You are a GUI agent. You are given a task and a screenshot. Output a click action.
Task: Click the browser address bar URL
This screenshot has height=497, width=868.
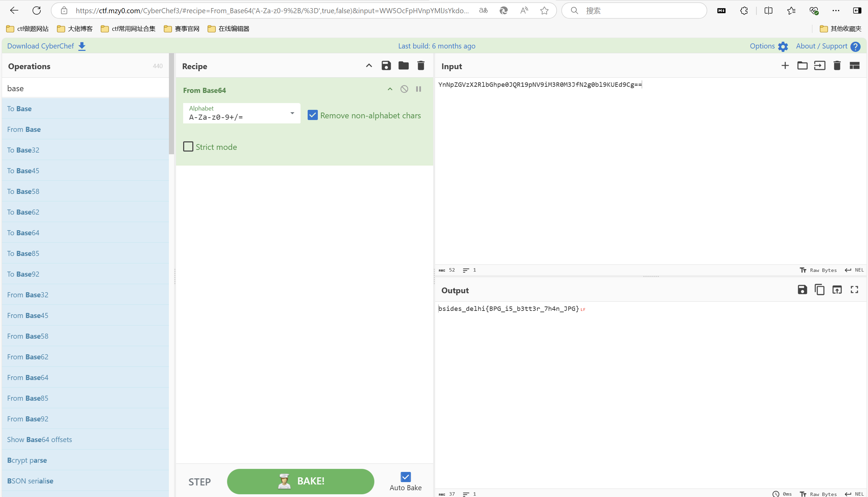272,11
